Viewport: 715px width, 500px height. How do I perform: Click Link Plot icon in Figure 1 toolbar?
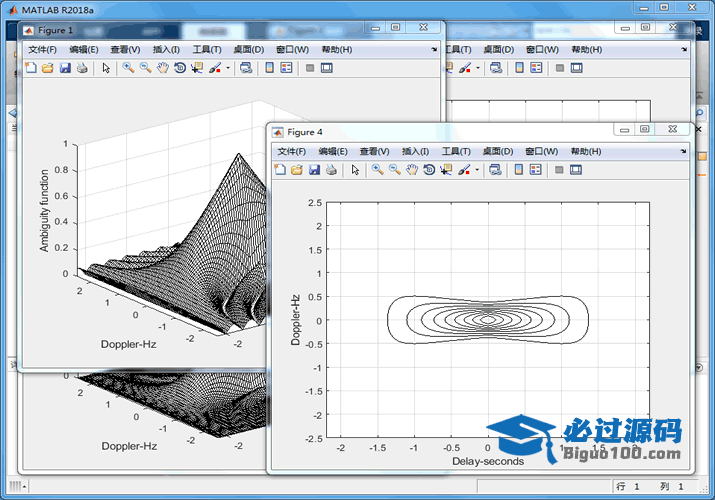[246, 68]
